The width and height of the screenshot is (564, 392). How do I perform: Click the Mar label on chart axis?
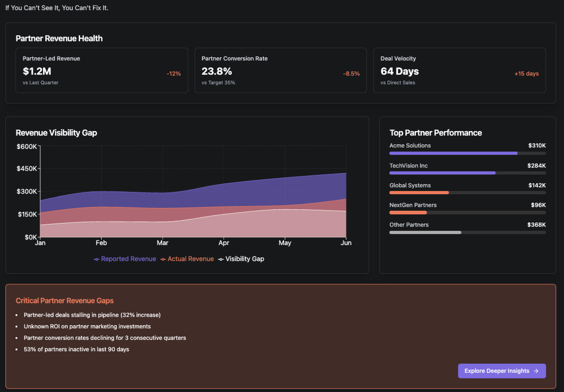pyautogui.click(x=163, y=243)
